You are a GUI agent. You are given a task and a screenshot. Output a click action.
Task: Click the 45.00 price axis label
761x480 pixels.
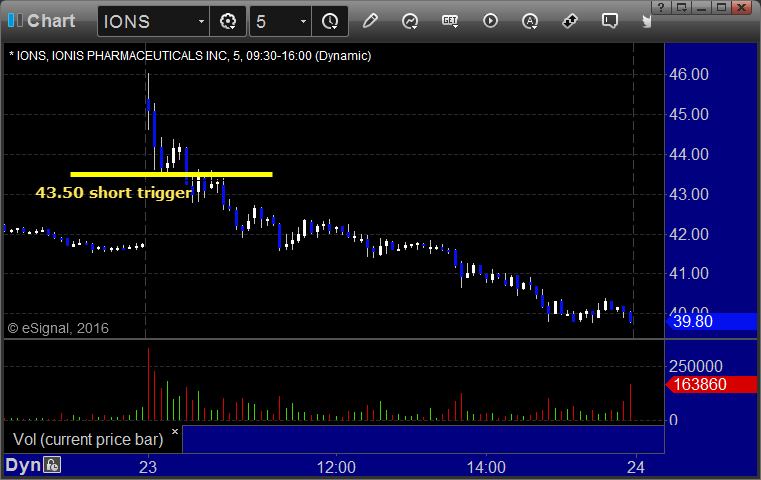click(689, 115)
